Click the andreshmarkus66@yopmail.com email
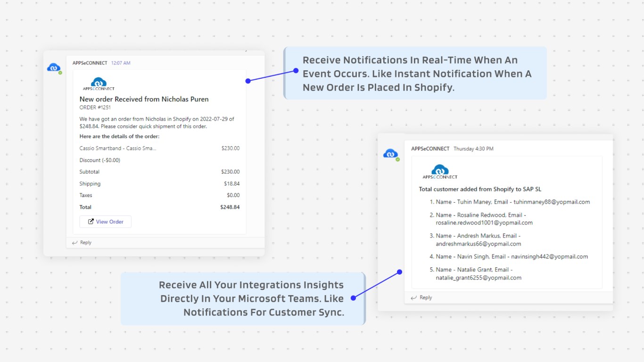Viewport: 644px width, 362px height. point(478,244)
